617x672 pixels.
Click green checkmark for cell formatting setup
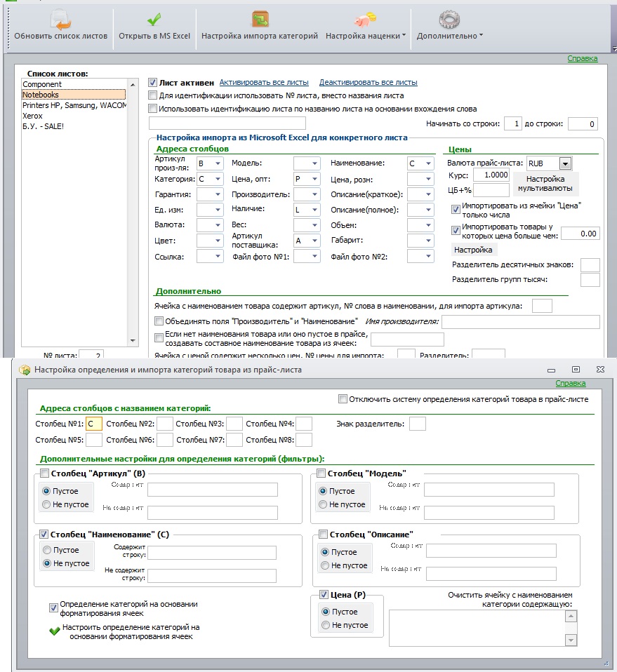pos(55,631)
